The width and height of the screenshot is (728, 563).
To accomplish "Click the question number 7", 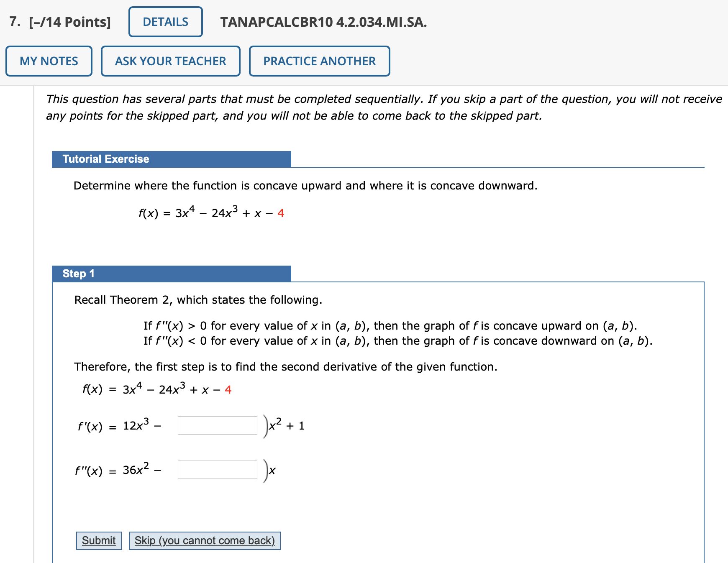I will point(14,22).
